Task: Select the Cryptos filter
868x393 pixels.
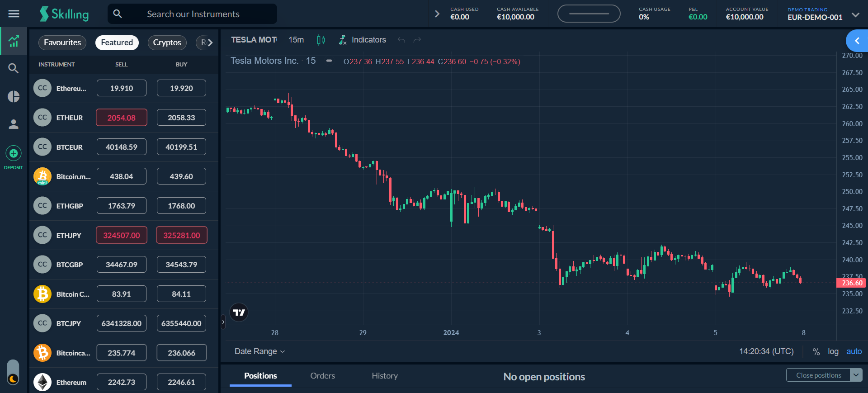Action: tap(167, 43)
